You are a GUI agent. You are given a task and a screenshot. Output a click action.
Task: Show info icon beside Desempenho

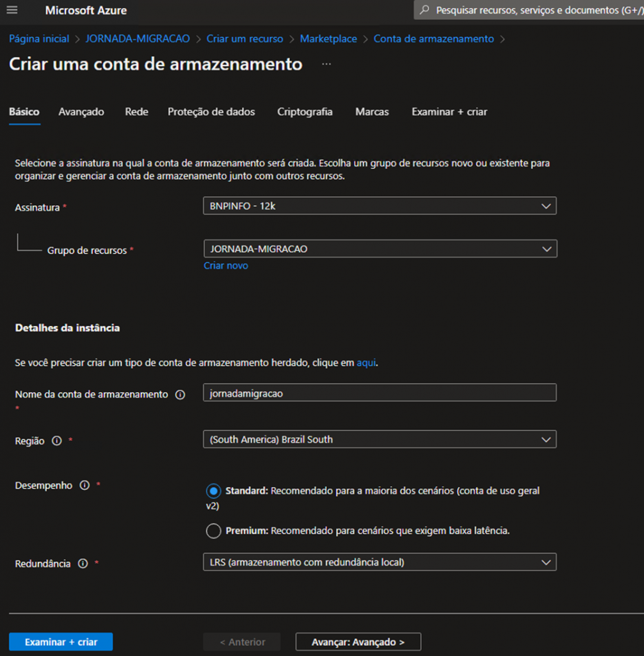click(85, 486)
